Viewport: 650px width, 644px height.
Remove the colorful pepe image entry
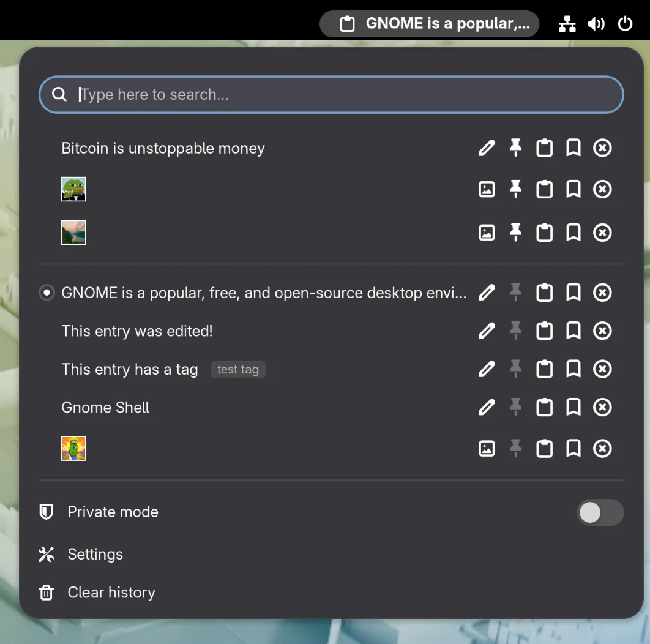pyautogui.click(x=602, y=449)
